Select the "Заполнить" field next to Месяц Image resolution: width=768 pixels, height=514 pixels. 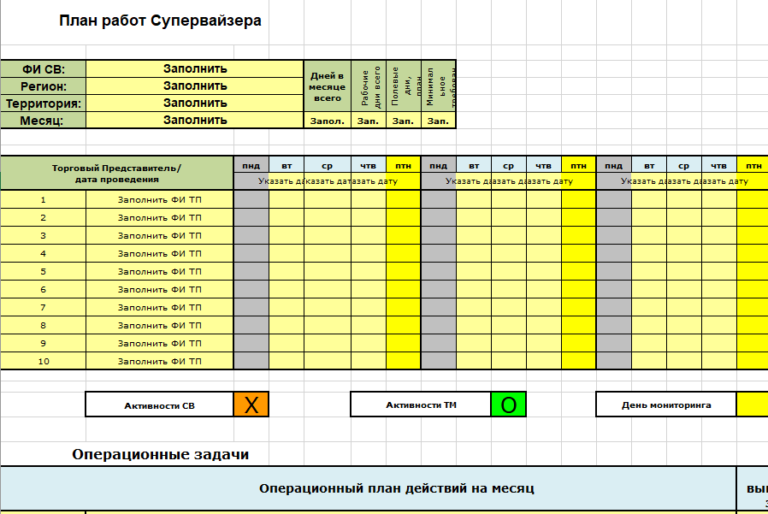(x=195, y=121)
